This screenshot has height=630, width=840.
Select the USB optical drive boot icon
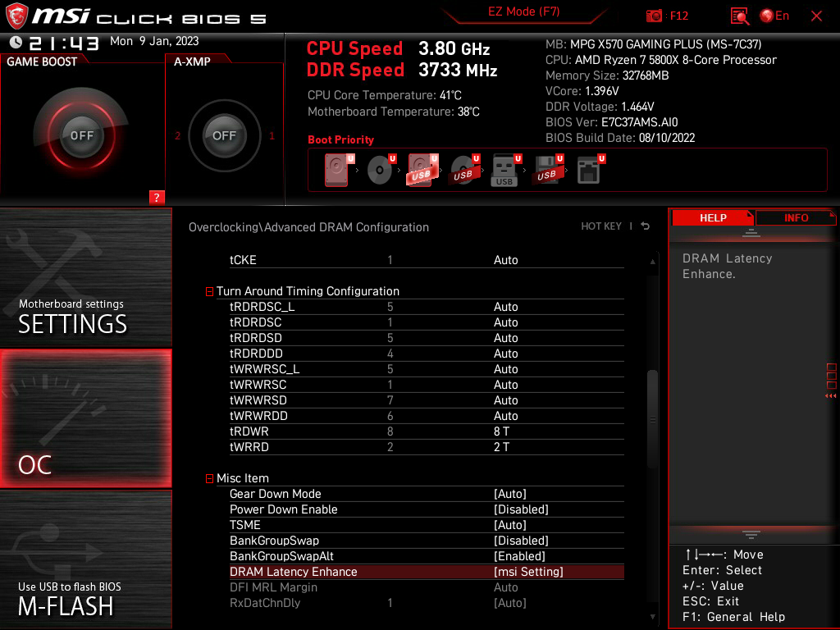point(465,170)
